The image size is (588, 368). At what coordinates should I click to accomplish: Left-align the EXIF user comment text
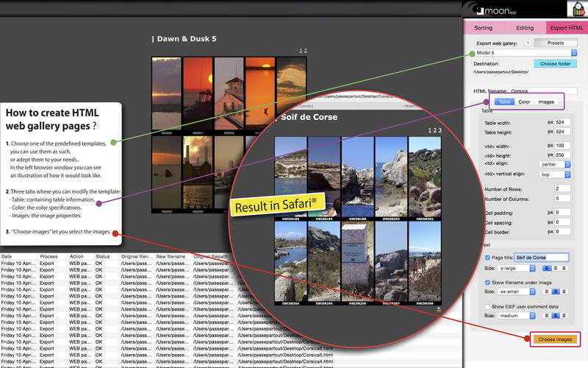point(547,316)
